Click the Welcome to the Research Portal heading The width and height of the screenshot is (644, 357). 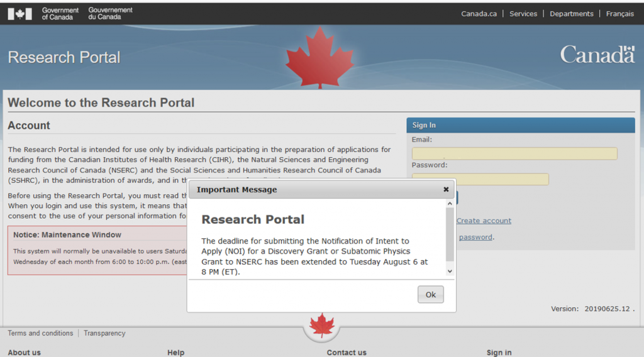click(x=101, y=102)
